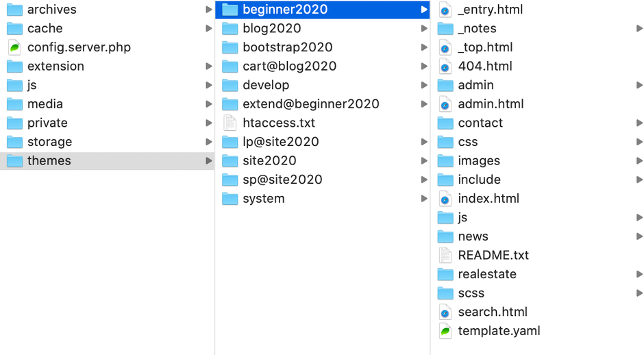The width and height of the screenshot is (644, 355).
Task: Click the admin.html web file icon
Action: pyautogui.click(x=445, y=104)
